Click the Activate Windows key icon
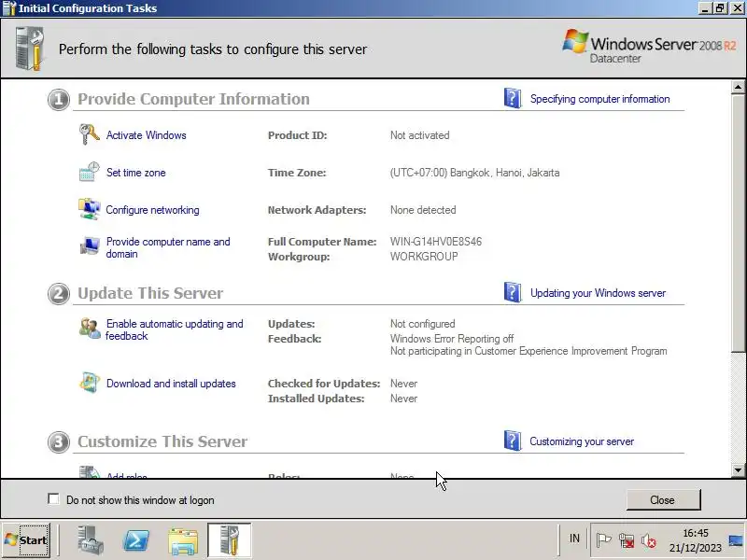The image size is (747, 560). pos(89,134)
